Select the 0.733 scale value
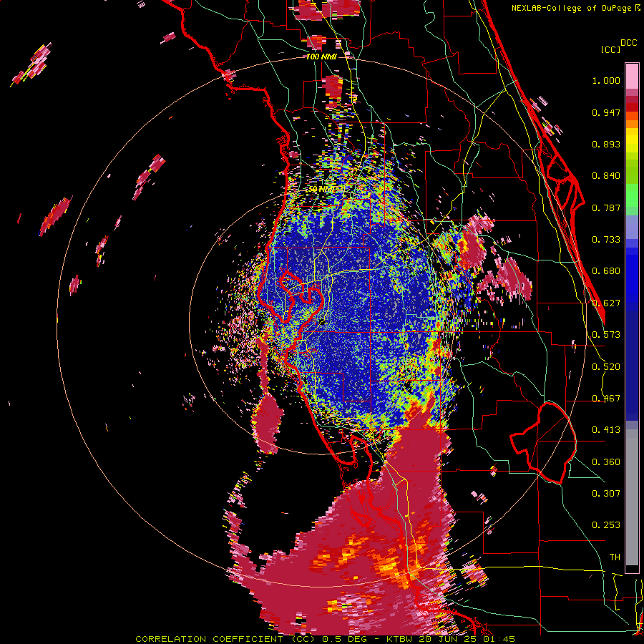The image size is (644, 644). point(606,240)
